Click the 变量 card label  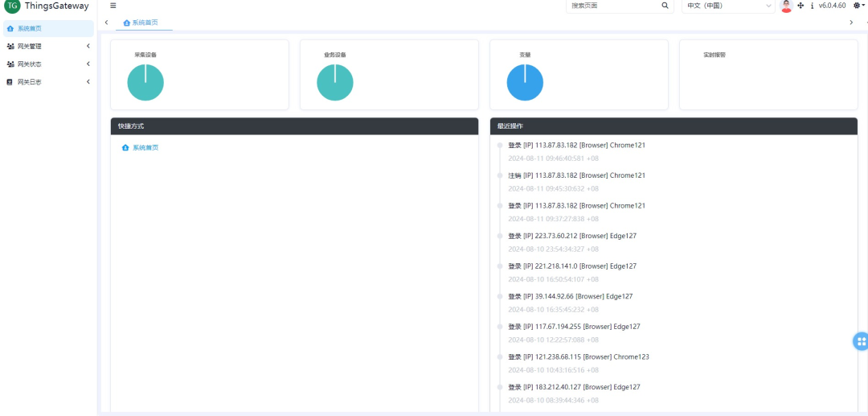click(x=525, y=56)
